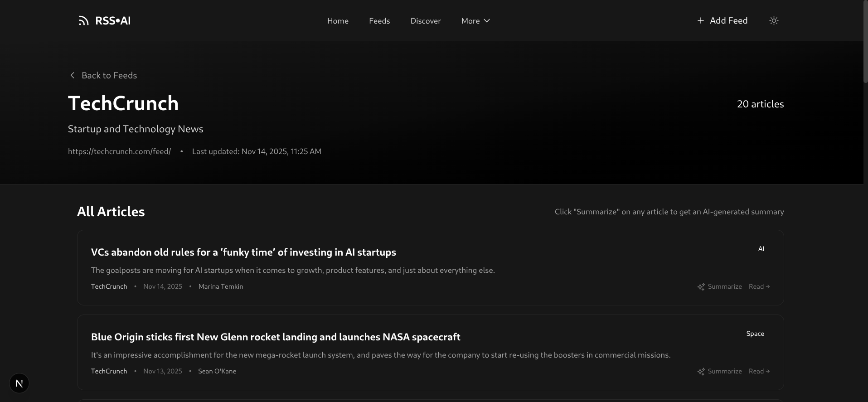Screen dimensions: 868x402
Task: Click the 'All Articles' heading
Action: [x=111, y=211]
